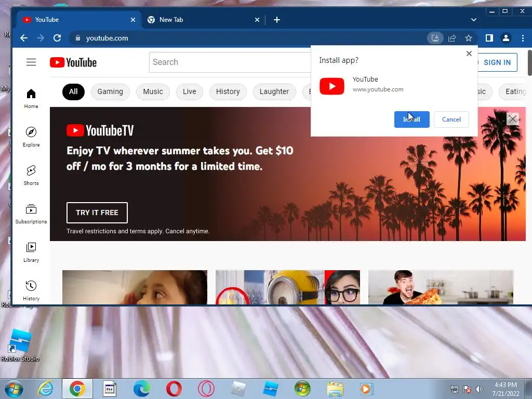Expand the tab search dropdown arrow
This screenshot has height=399, width=532.
[x=474, y=20]
